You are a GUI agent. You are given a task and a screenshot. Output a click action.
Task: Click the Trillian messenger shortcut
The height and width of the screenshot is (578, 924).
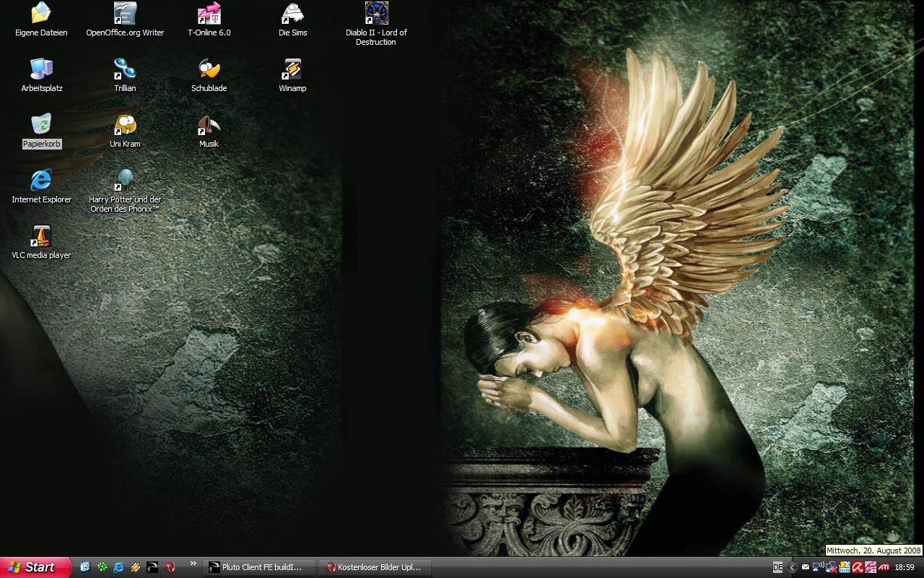click(125, 69)
